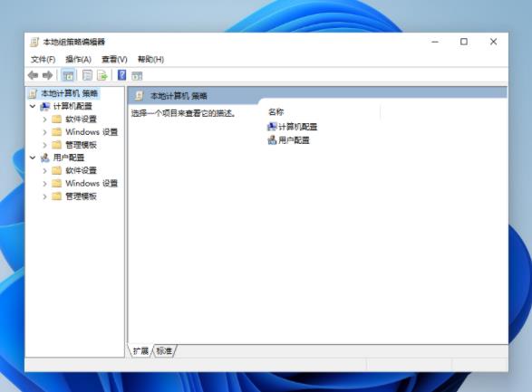Click the 管理模板 folder icon under 计算机配置

pos(57,145)
